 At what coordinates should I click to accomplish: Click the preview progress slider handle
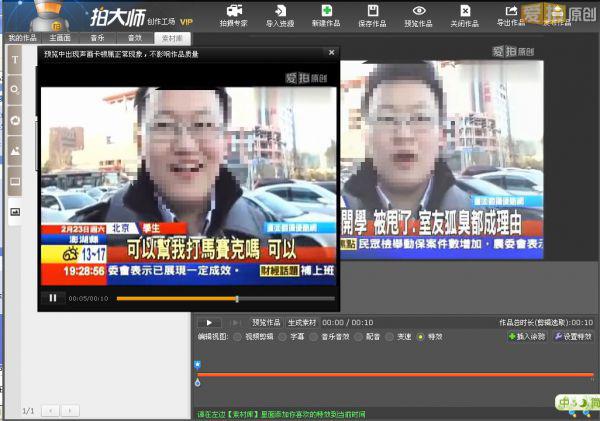click(237, 299)
